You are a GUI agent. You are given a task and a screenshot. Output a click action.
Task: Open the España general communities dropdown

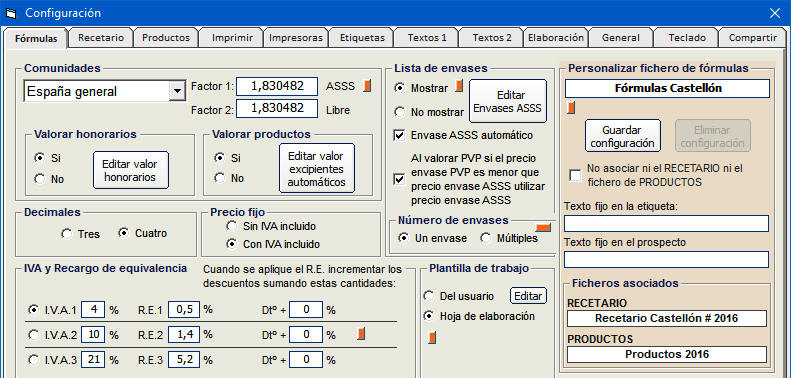[x=177, y=91]
